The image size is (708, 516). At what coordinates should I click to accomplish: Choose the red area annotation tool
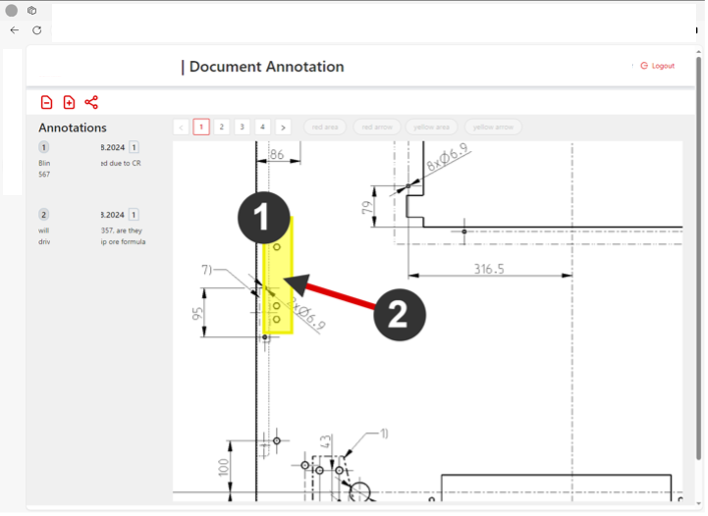[x=325, y=127]
